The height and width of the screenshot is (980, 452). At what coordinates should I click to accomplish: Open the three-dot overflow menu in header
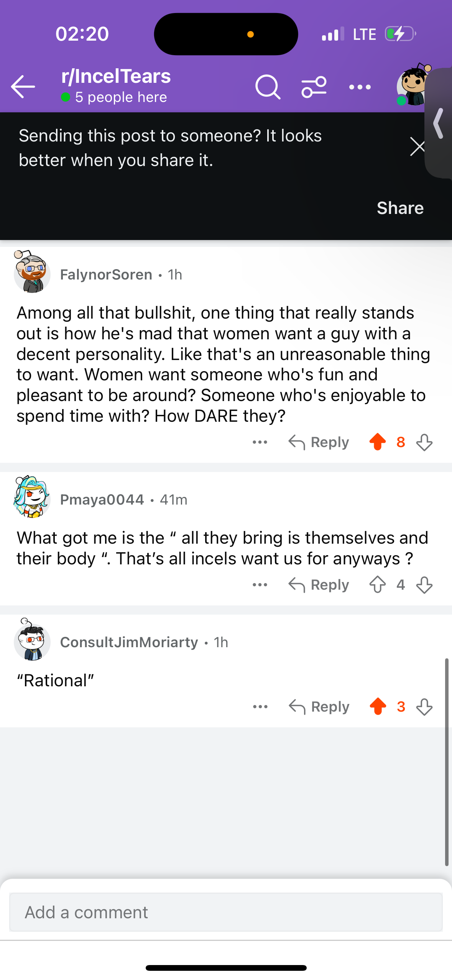click(x=360, y=87)
